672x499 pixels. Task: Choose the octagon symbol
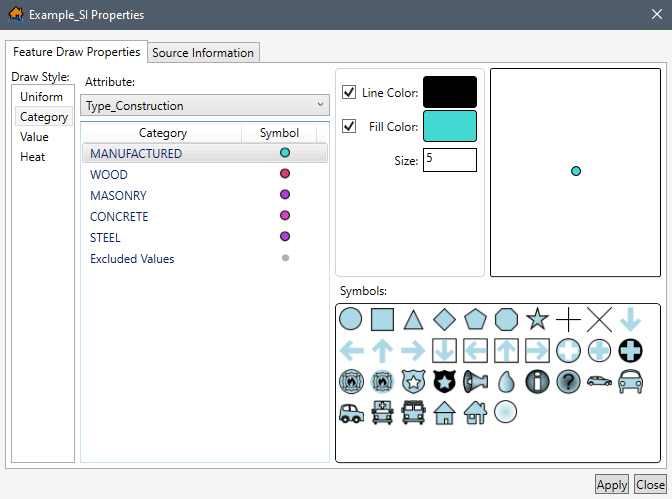point(506,319)
